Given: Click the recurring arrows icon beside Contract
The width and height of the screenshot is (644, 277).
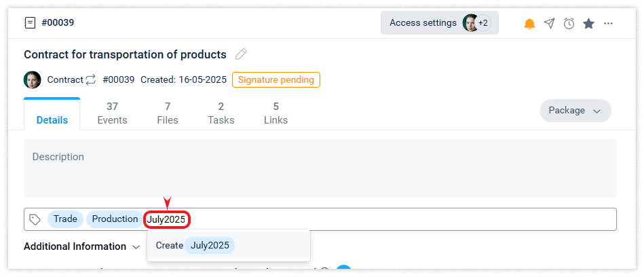Looking at the screenshot, I should [x=90, y=80].
